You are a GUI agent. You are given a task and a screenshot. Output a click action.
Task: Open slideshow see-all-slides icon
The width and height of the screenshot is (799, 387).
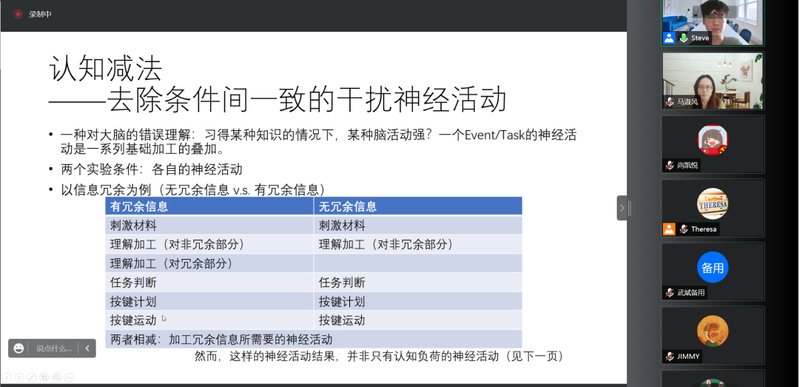click(44, 377)
